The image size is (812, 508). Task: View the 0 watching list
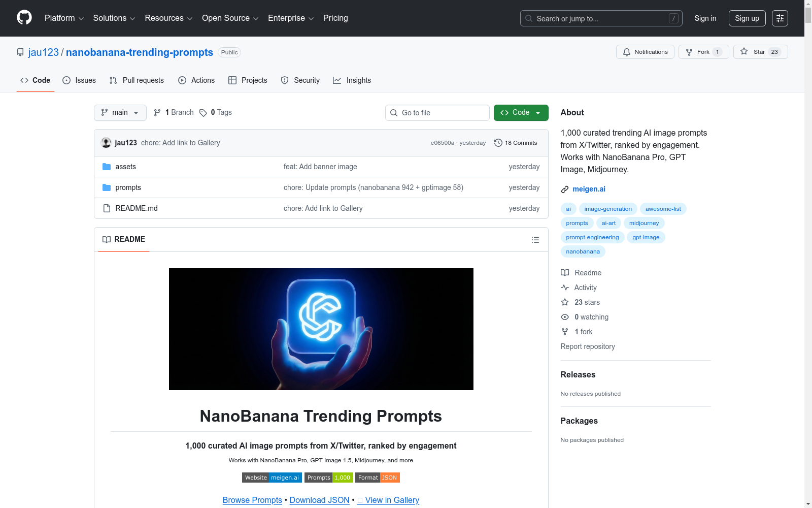[x=585, y=317]
